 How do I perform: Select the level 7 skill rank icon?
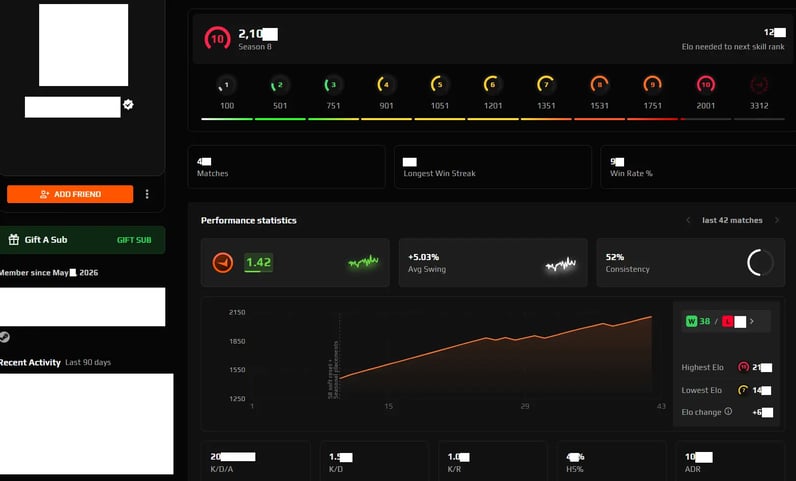(545, 84)
